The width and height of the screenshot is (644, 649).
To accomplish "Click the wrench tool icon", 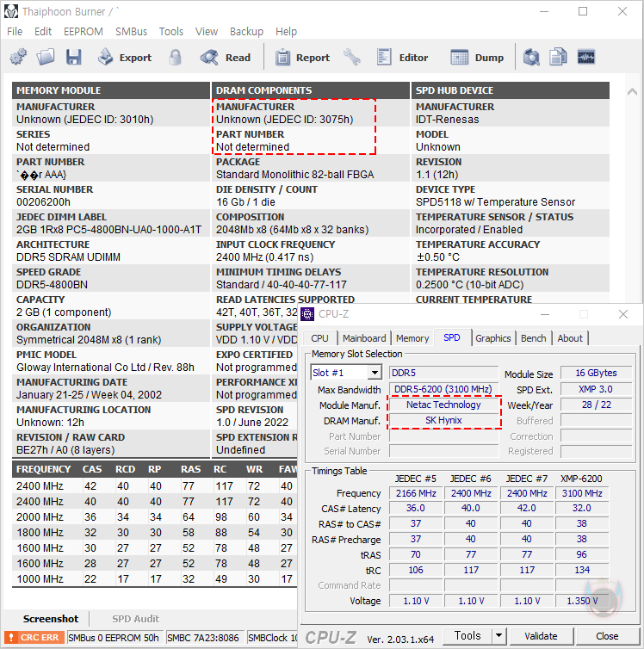I will click(x=352, y=57).
